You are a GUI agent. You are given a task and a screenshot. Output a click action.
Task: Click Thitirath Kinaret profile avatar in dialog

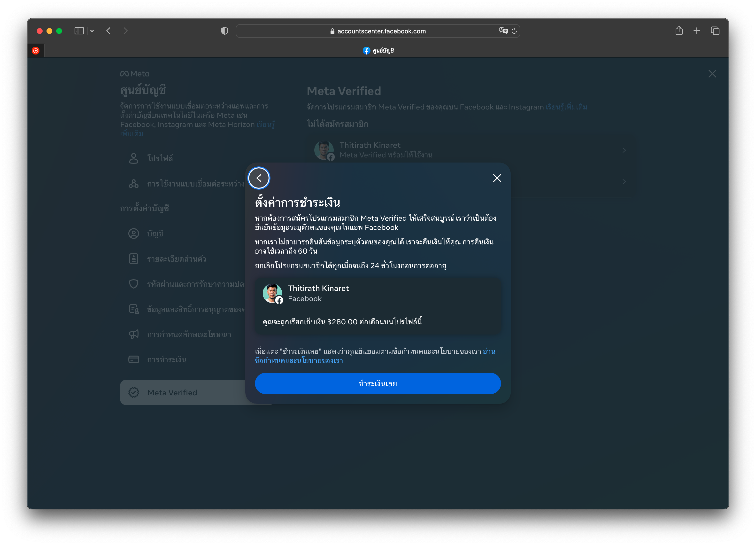272,293
